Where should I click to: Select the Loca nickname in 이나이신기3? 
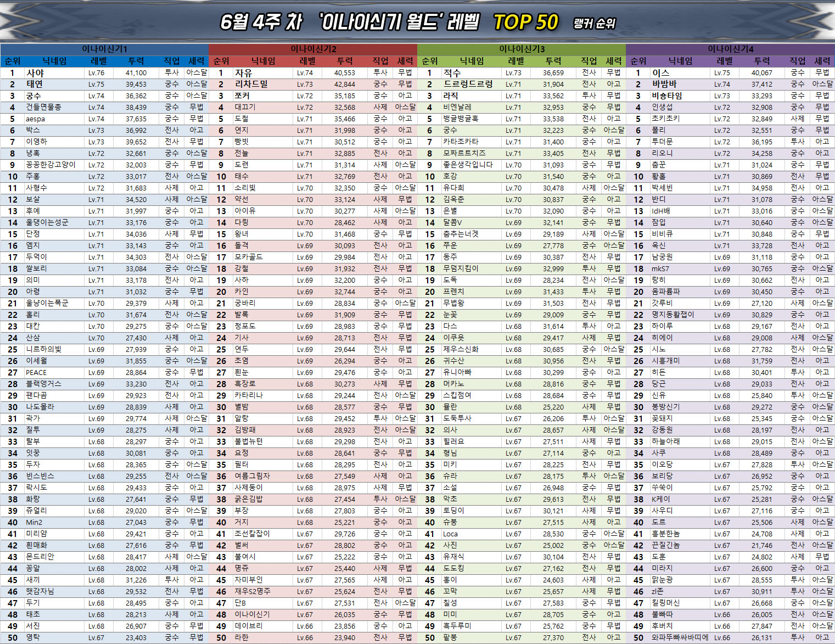point(450,534)
